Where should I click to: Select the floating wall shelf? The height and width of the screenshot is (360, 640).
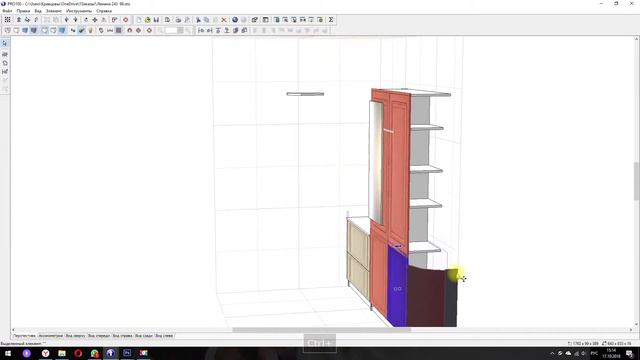305,94
